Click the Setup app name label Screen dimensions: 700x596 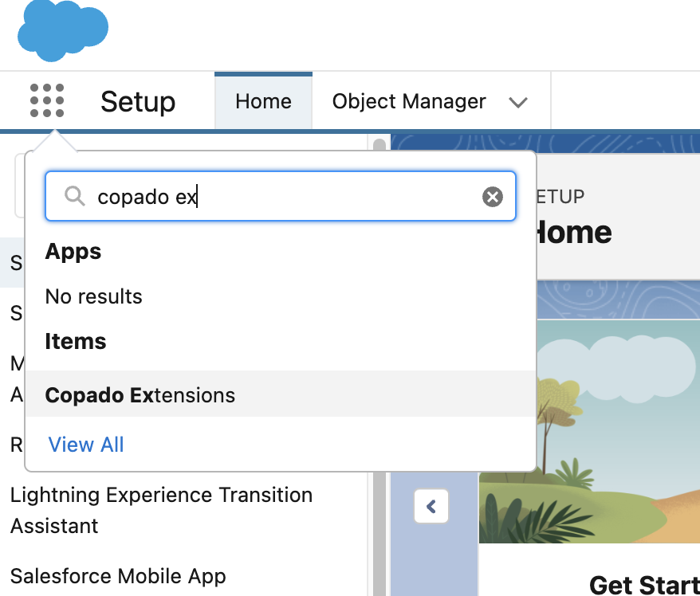coord(138,102)
